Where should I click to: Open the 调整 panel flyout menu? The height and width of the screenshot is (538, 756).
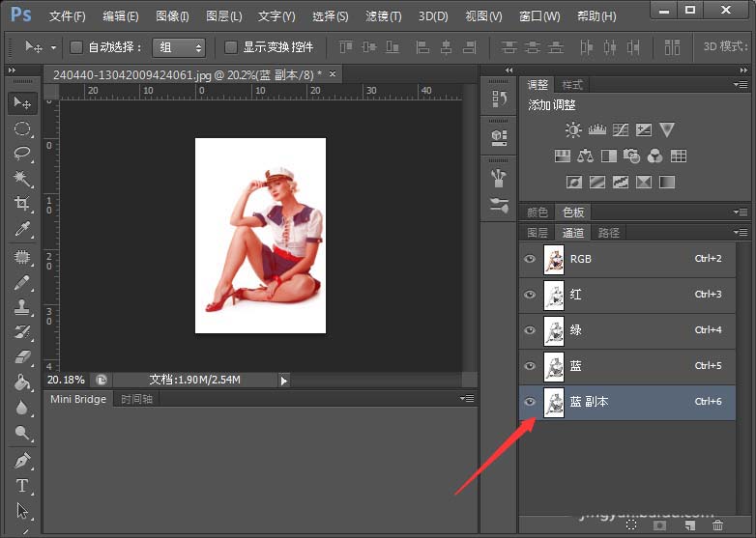pos(741,85)
